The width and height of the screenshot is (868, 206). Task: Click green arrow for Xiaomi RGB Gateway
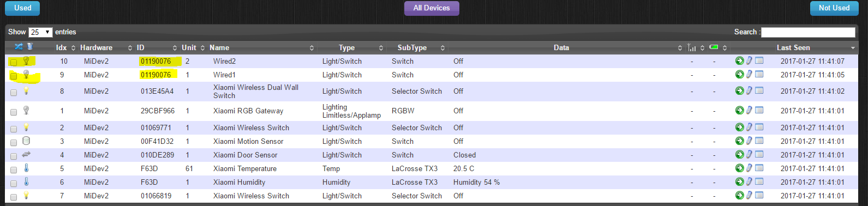pos(739,110)
